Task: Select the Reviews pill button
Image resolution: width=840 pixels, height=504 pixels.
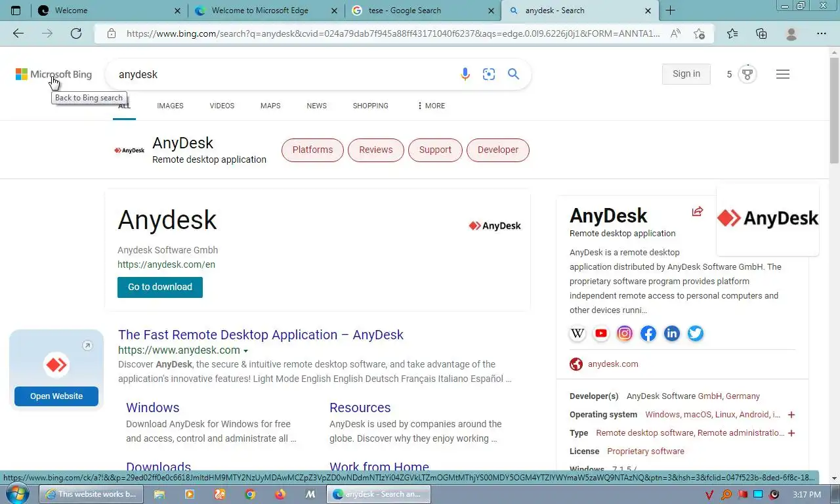Action: tap(375, 150)
